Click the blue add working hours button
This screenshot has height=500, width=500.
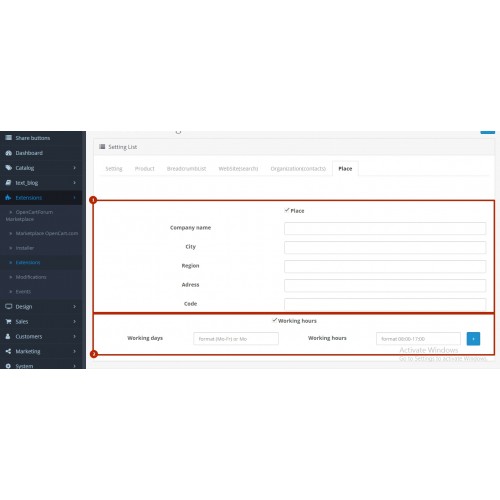[x=473, y=339]
